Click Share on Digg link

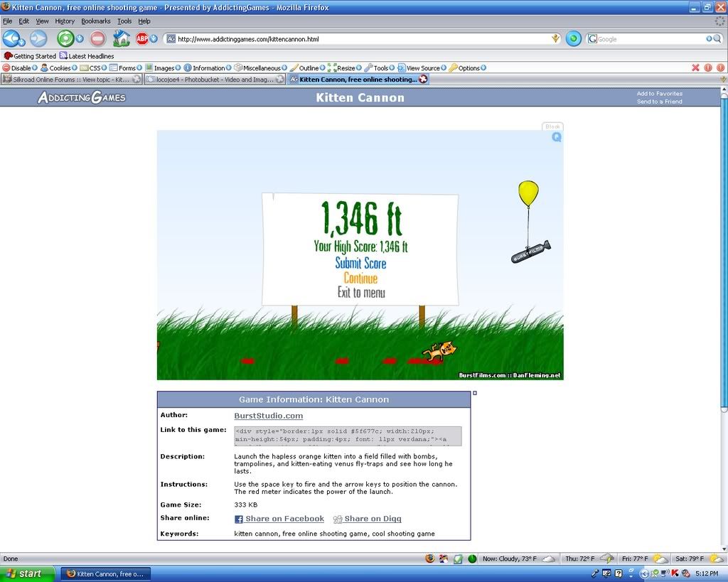(373, 519)
